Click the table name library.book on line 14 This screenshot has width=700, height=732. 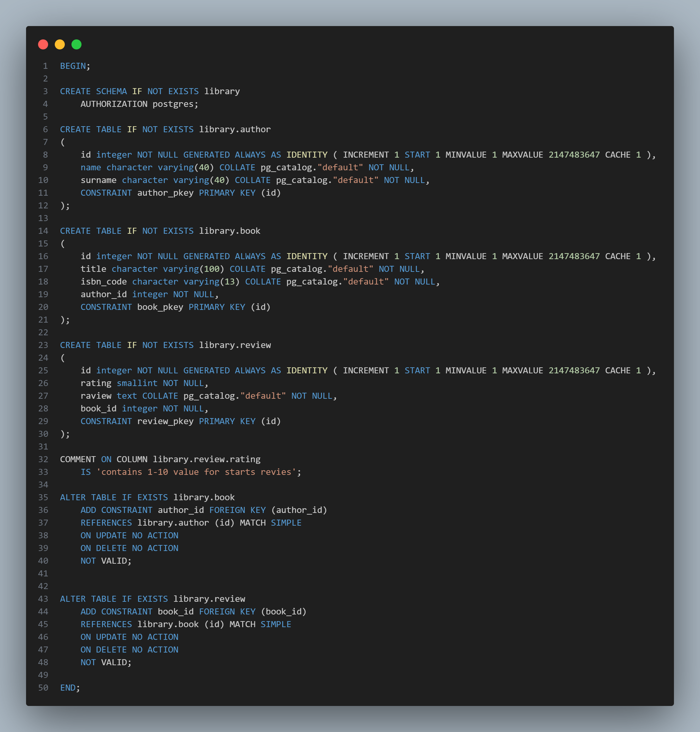(229, 231)
